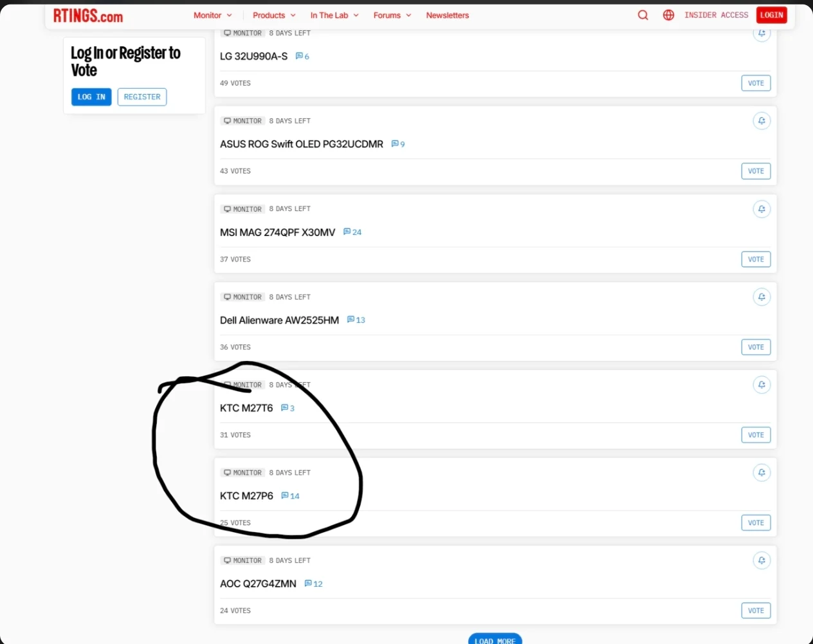Vote for KTC M27P6
This screenshot has height=644, width=813.
(756, 523)
